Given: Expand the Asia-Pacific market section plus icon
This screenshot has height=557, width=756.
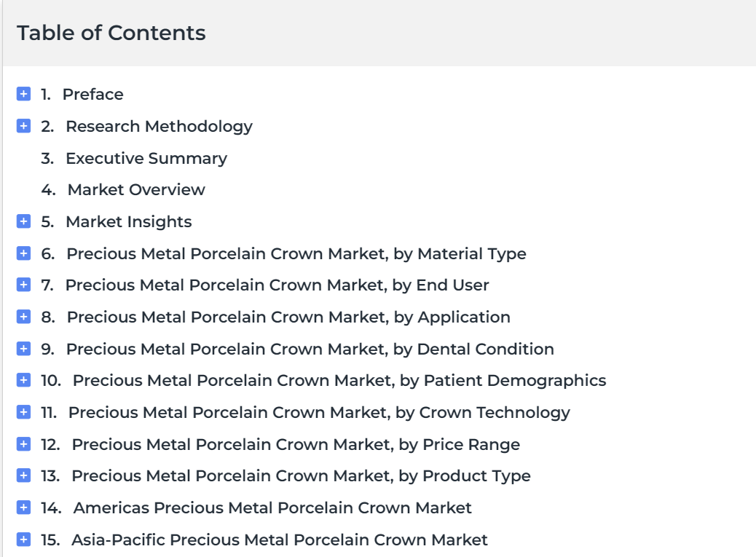Looking at the screenshot, I should coord(23,540).
